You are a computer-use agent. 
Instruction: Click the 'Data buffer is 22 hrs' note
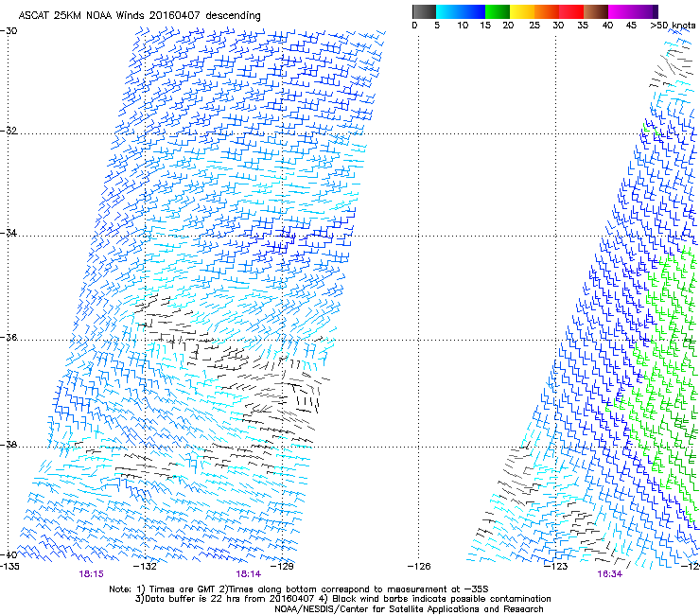[342, 599]
